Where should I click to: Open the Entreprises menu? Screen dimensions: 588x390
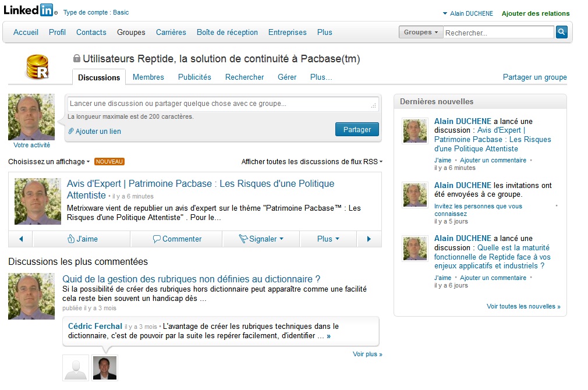[x=287, y=32]
